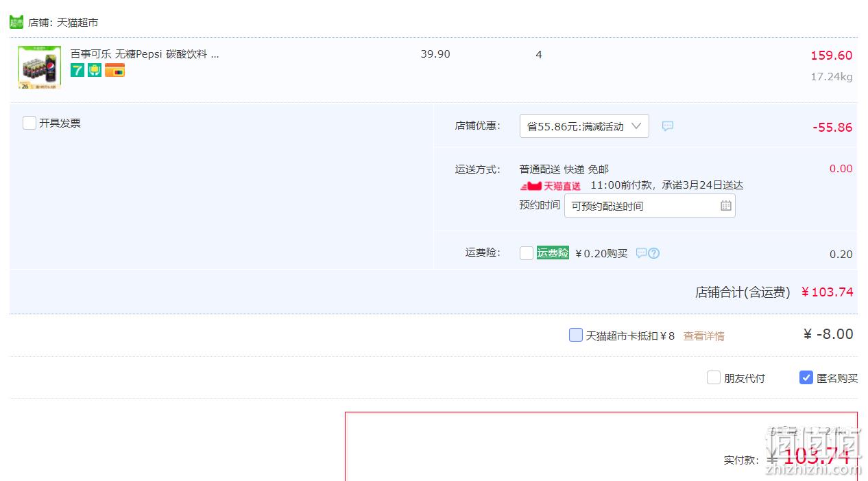Image resolution: width=868 pixels, height=481 pixels.
Task: Untick the 匿名购买 checkbox
Action: [x=806, y=377]
